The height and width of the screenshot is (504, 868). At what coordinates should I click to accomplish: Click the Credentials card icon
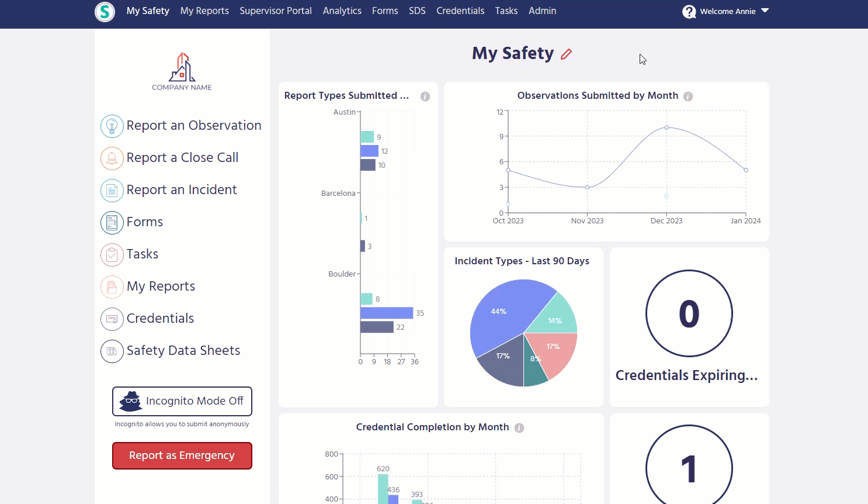[112, 319]
